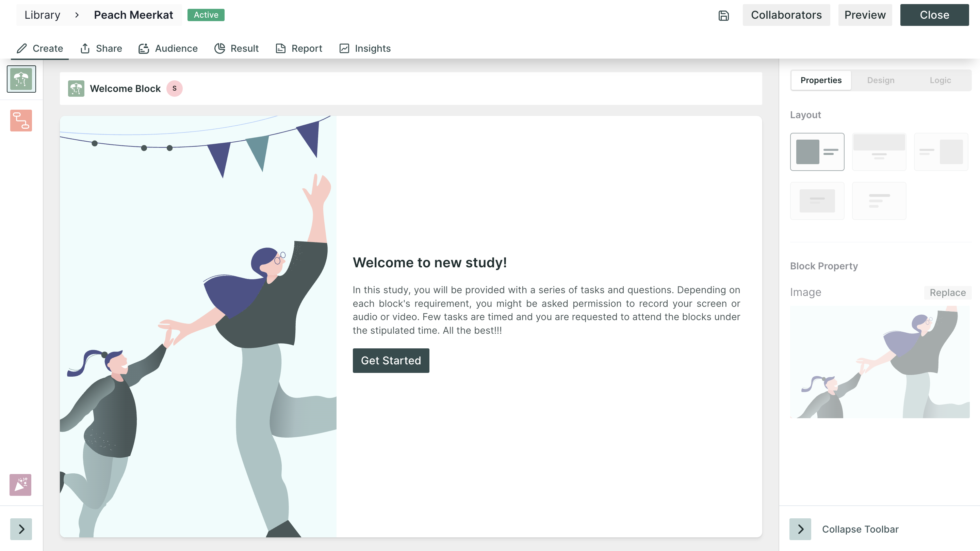
Task: Choose text-left image-right layout
Action: (x=941, y=152)
